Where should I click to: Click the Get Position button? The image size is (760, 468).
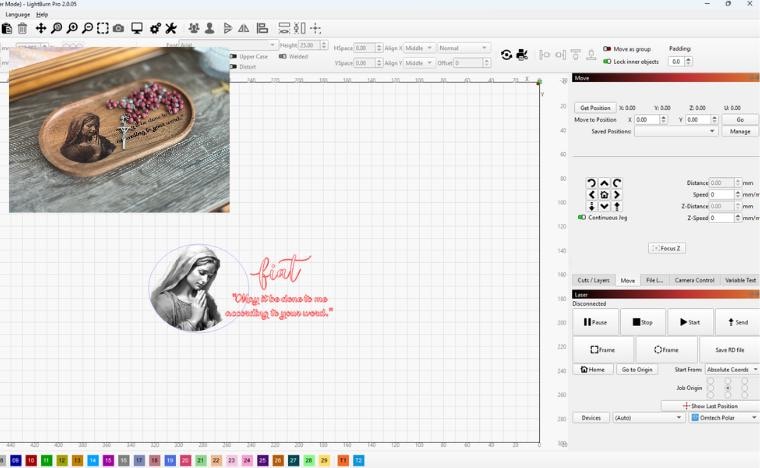coord(595,108)
